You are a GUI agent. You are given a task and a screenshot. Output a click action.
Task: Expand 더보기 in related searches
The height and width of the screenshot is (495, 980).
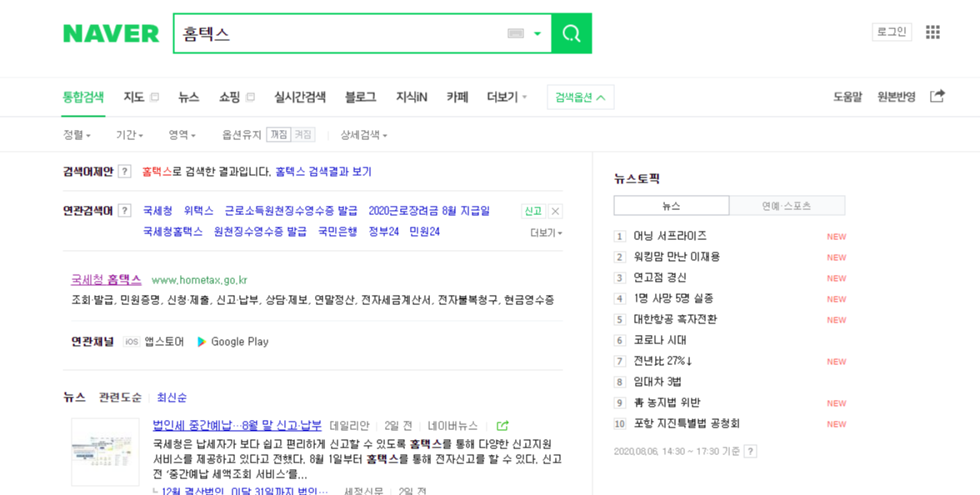(x=546, y=232)
